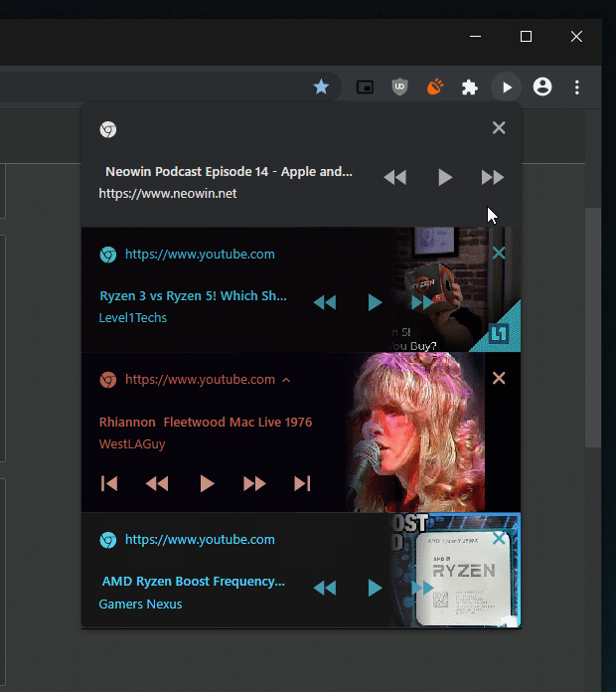
Task: Skip to next track on Rhiannon card
Action: tap(302, 483)
